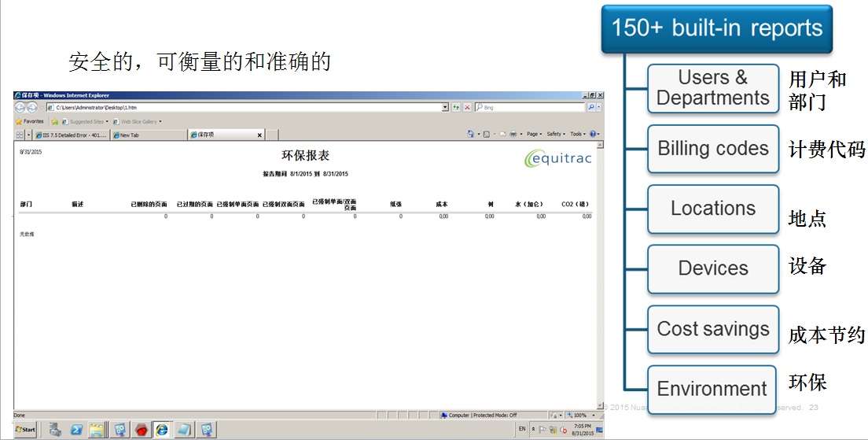Click the 环保报表 report title
868x440 pixels.
(305, 156)
